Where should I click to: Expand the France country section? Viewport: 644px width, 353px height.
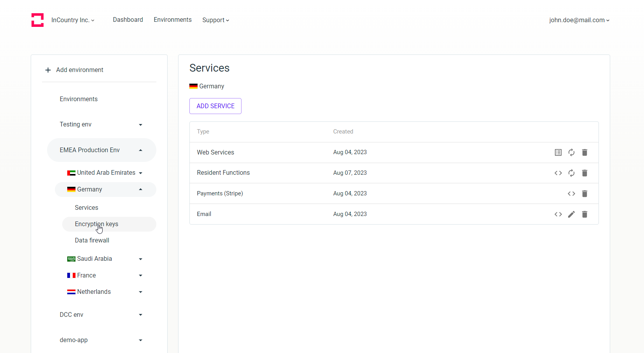tap(140, 275)
